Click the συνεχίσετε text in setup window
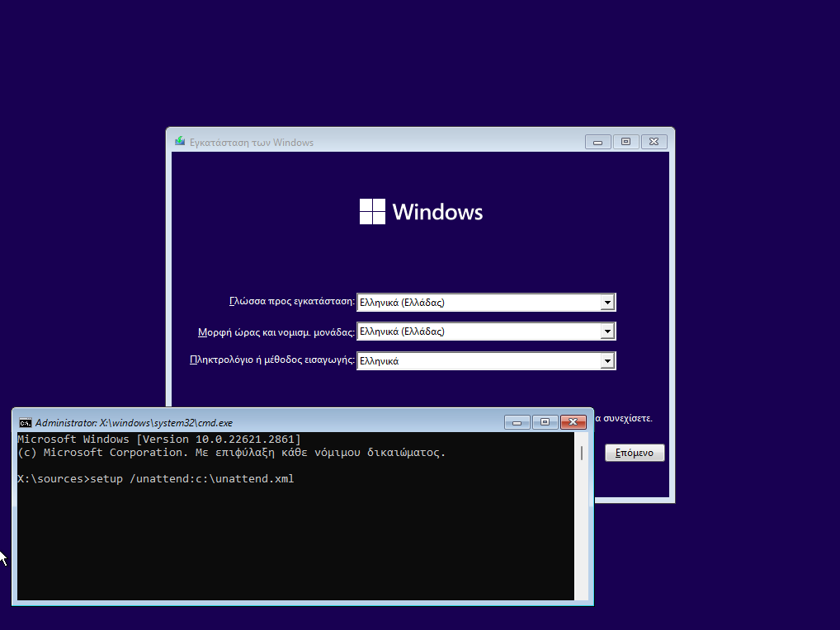 (x=627, y=418)
